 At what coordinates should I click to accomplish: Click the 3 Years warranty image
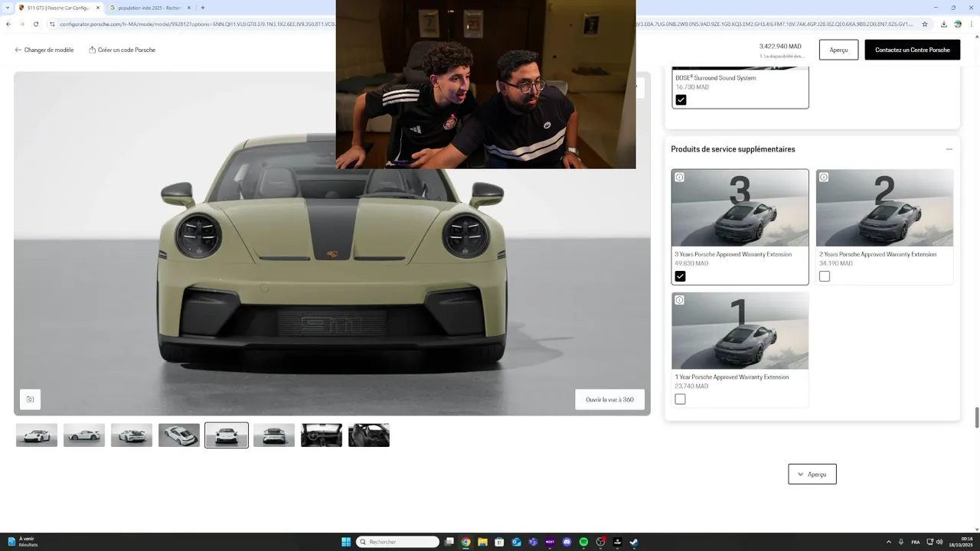pos(740,208)
